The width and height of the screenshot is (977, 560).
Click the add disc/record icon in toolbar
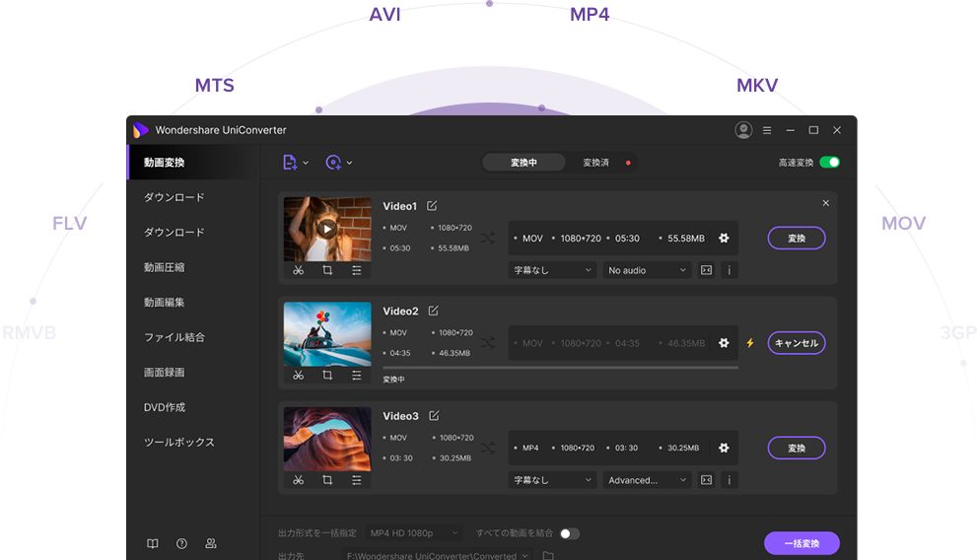point(333,163)
